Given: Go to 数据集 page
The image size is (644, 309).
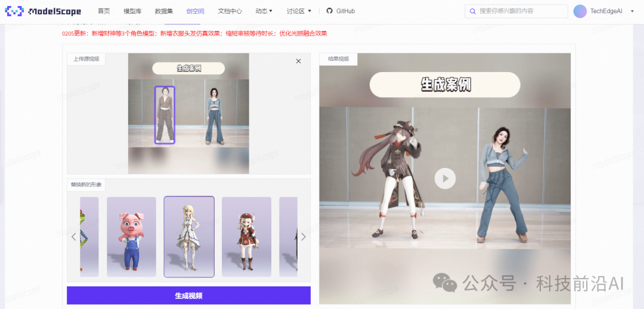Looking at the screenshot, I should click(x=164, y=11).
